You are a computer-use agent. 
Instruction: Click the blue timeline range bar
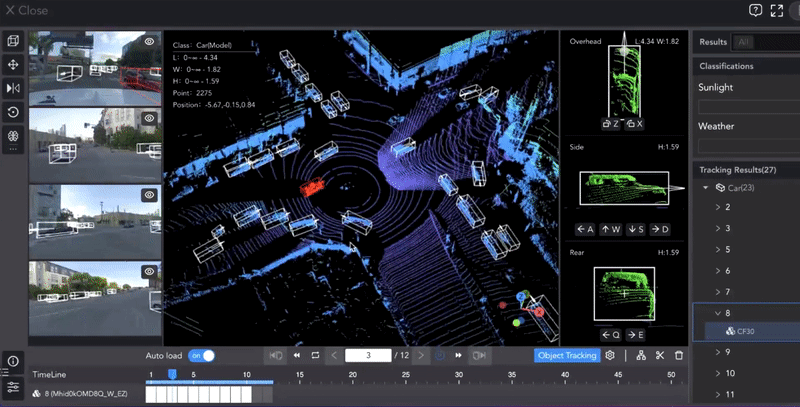pyautogui.click(x=210, y=382)
